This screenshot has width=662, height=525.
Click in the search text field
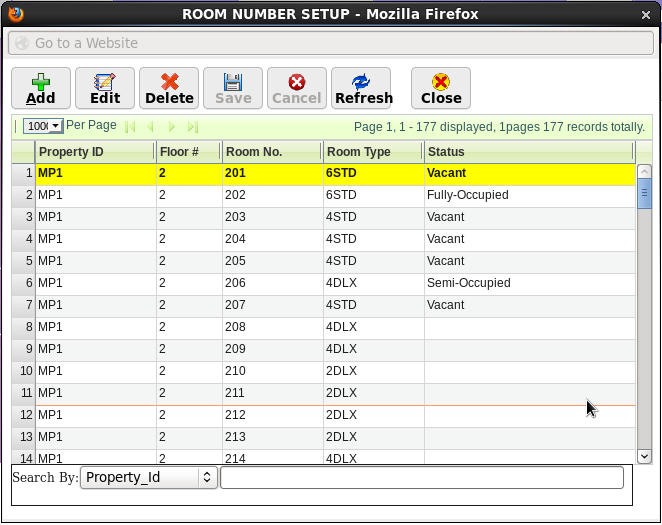pos(421,478)
